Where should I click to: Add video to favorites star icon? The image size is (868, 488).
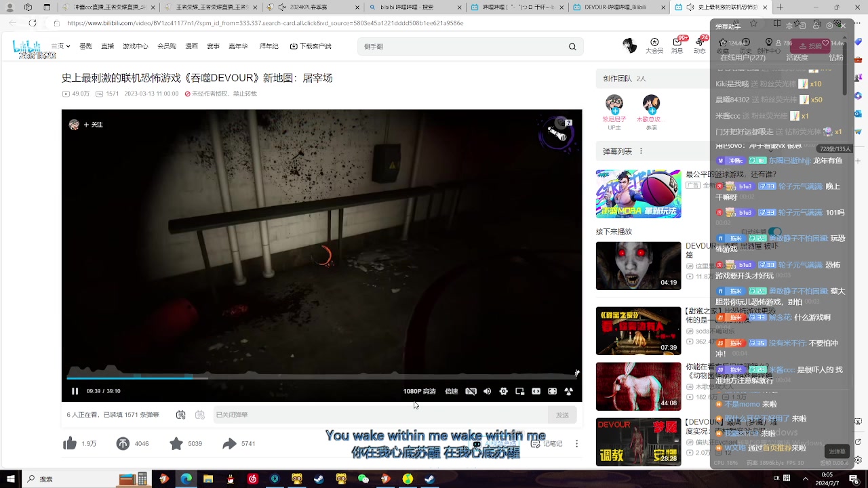pos(176,444)
